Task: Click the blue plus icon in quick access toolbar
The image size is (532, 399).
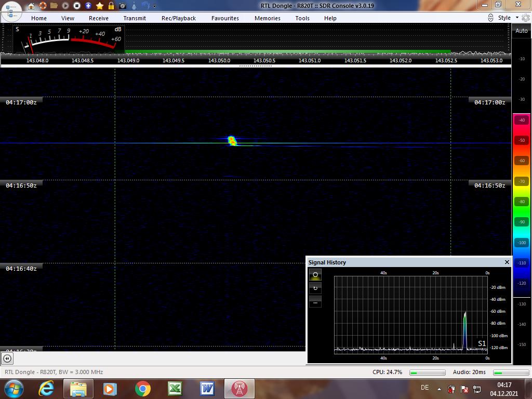Action: 88,6
